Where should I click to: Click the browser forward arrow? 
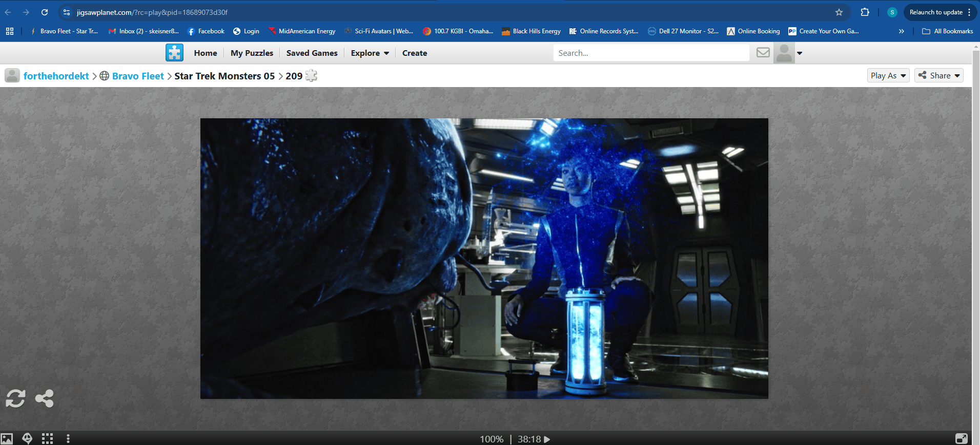pos(26,12)
